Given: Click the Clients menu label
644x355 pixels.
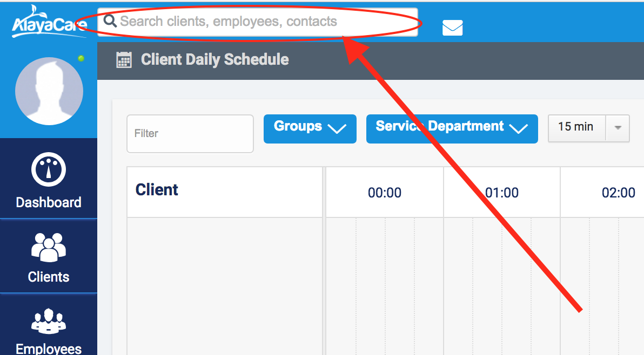Looking at the screenshot, I should pyautogui.click(x=49, y=277).
